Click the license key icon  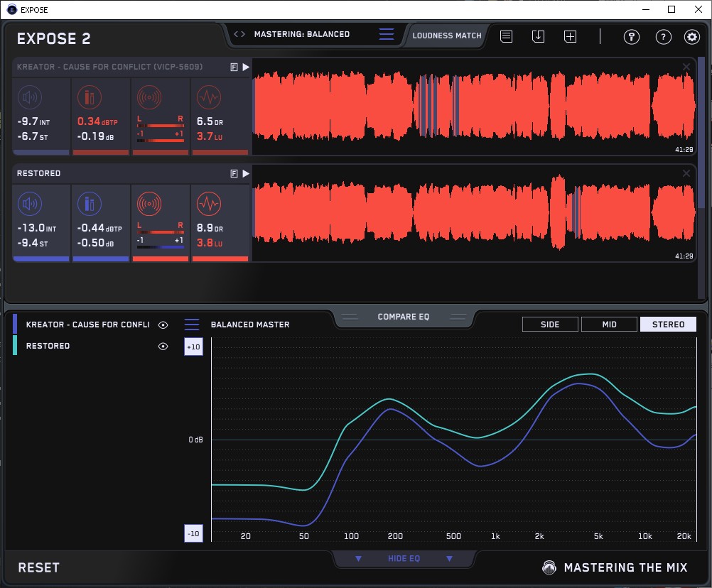click(x=631, y=37)
